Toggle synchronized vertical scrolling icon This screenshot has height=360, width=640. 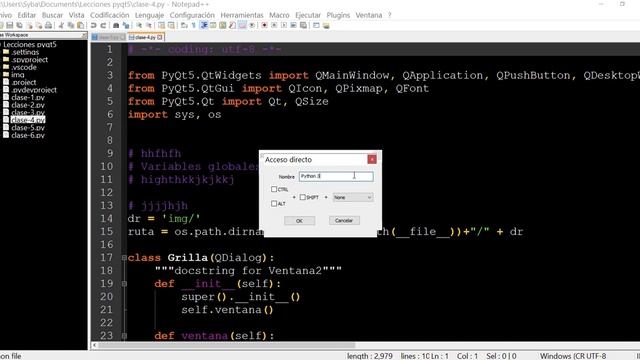click(161, 25)
